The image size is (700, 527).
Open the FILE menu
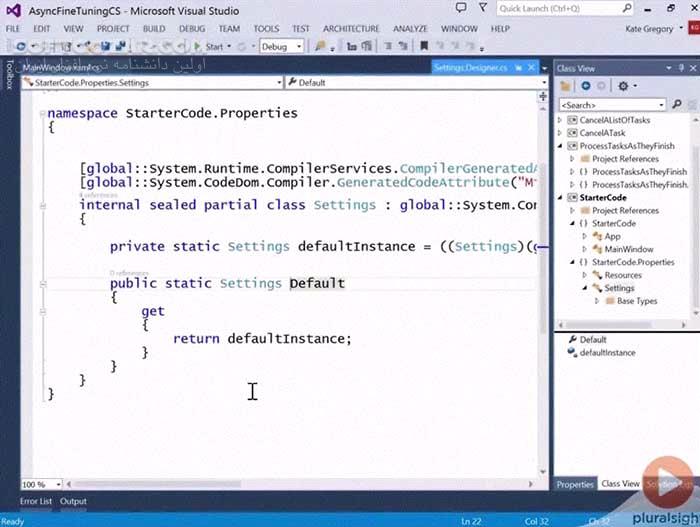[x=13, y=29]
